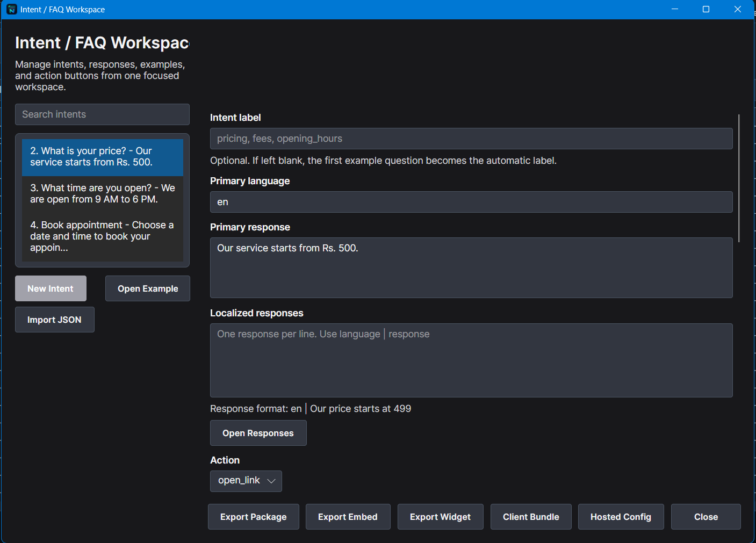
Task: Click the Open Example button
Action: [x=148, y=288]
